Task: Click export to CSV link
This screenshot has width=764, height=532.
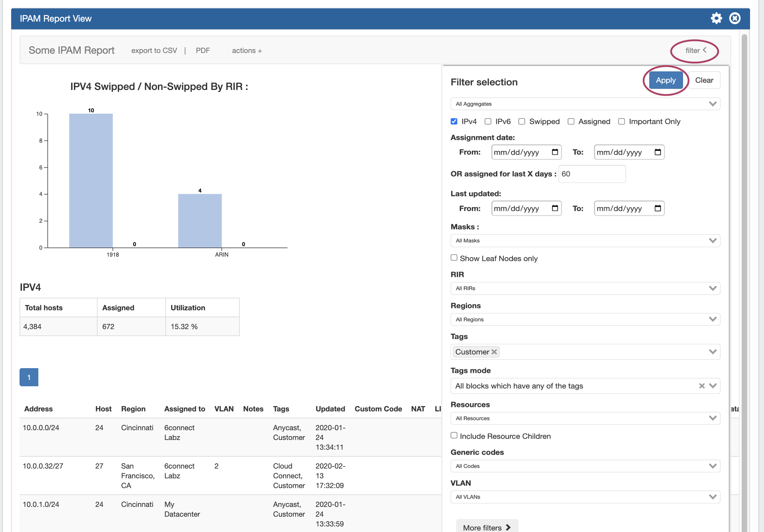Action: 154,51
